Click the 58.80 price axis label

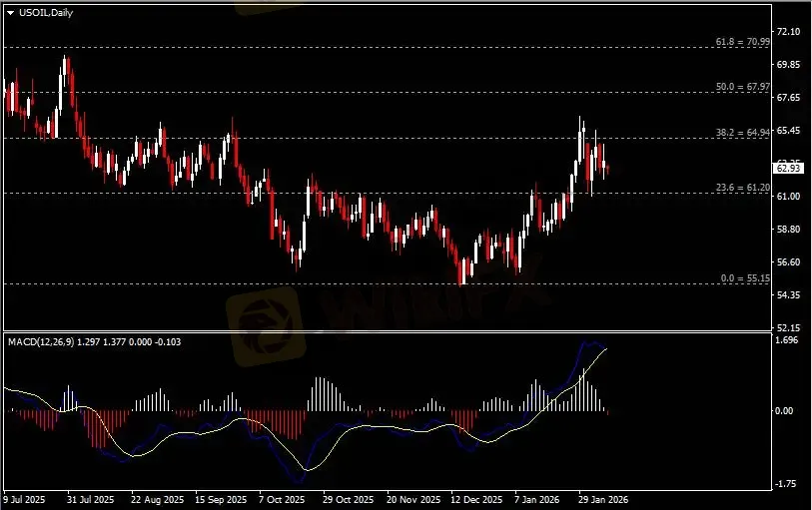[788, 229]
